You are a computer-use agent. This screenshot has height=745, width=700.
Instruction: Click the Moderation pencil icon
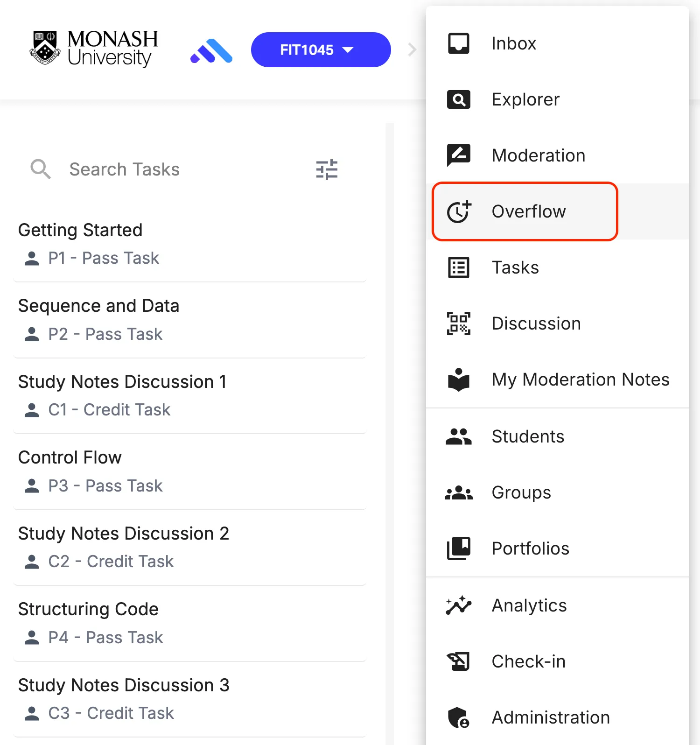458,155
